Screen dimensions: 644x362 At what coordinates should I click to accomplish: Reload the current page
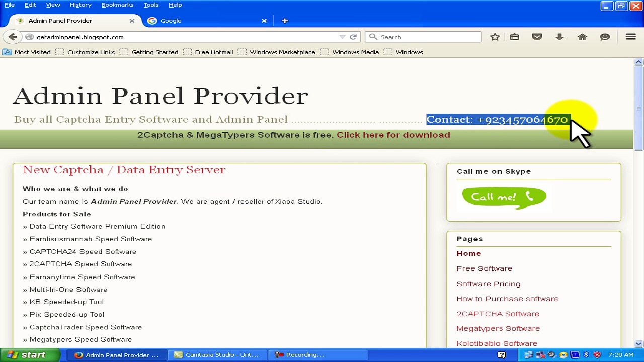click(x=353, y=37)
